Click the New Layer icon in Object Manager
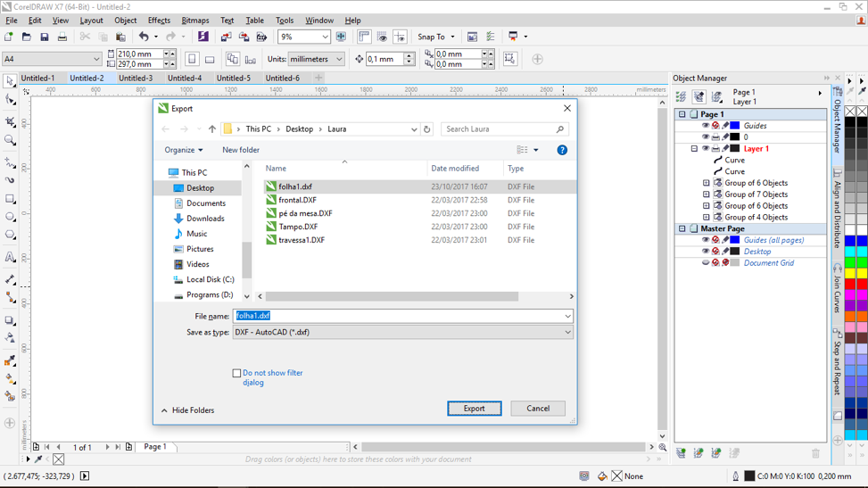Viewport: 868px width, 488px height. click(681, 453)
